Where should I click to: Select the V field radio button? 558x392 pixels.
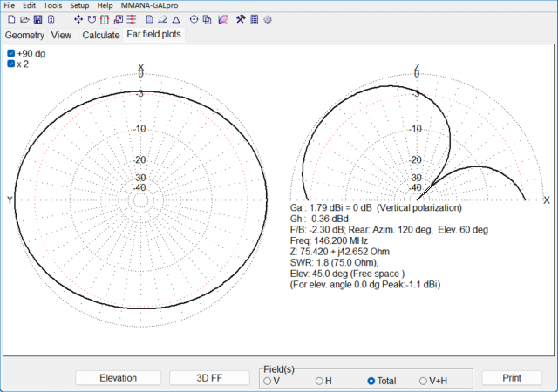tap(268, 381)
